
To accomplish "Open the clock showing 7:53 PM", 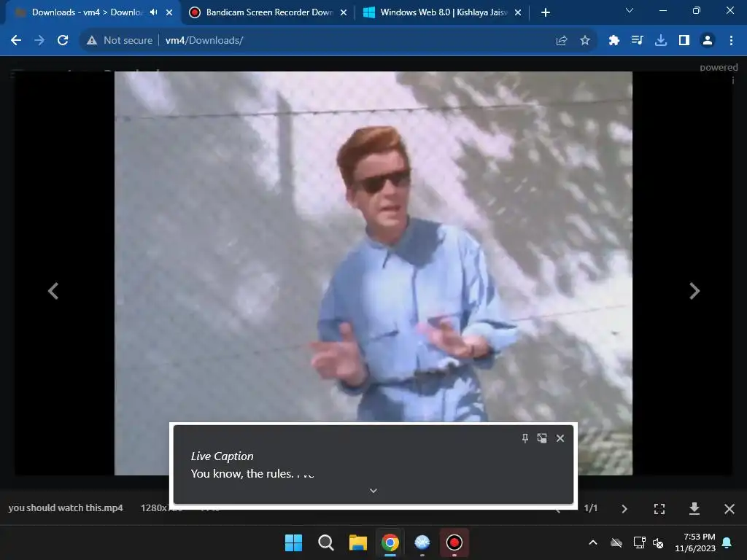I will 695,542.
